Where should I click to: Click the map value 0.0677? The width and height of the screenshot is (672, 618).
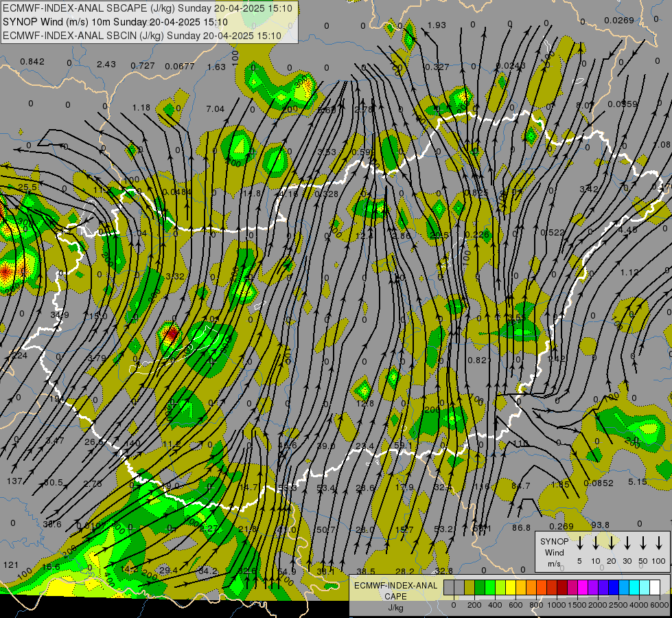pyautogui.click(x=180, y=67)
